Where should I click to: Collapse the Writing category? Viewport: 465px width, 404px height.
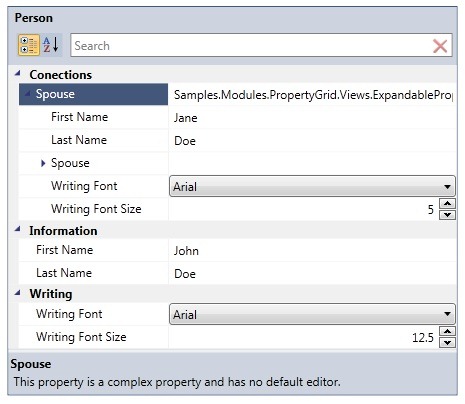pos(18,293)
